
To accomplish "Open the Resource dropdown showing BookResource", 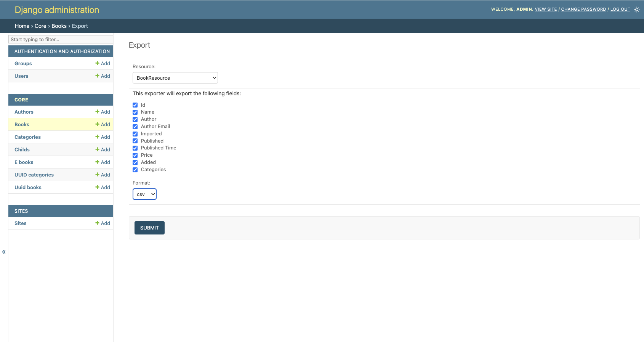I will [x=175, y=78].
